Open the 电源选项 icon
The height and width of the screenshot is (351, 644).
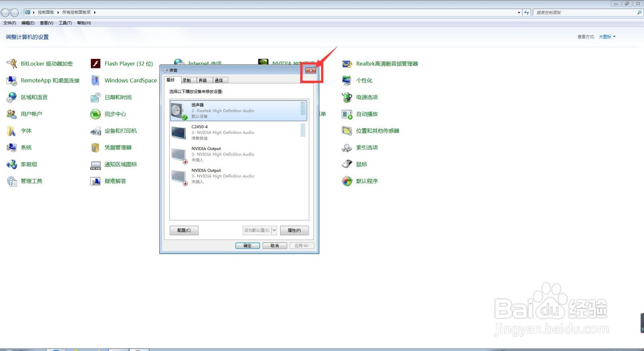click(347, 97)
